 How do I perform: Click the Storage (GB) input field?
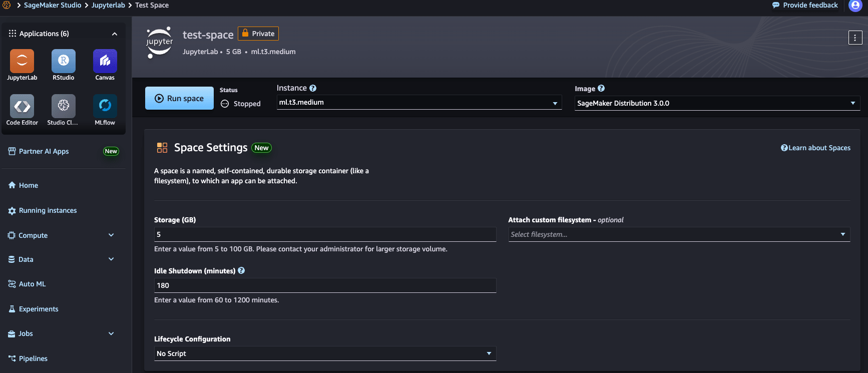click(325, 234)
